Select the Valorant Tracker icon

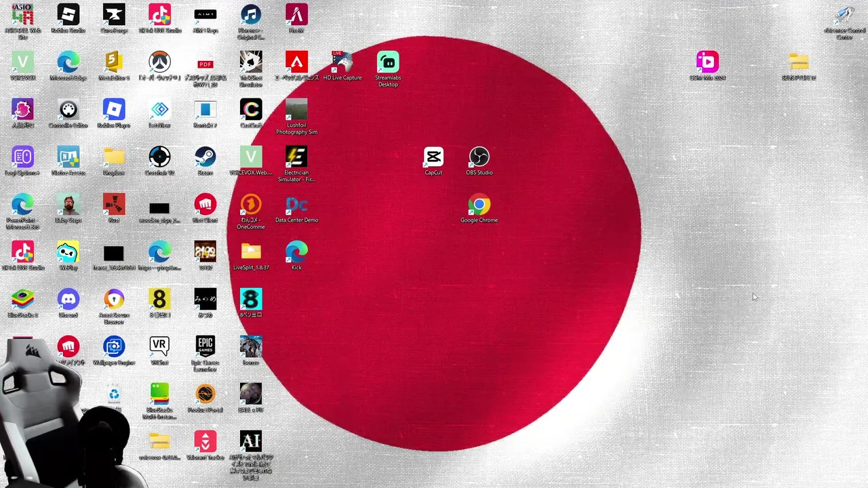205,442
